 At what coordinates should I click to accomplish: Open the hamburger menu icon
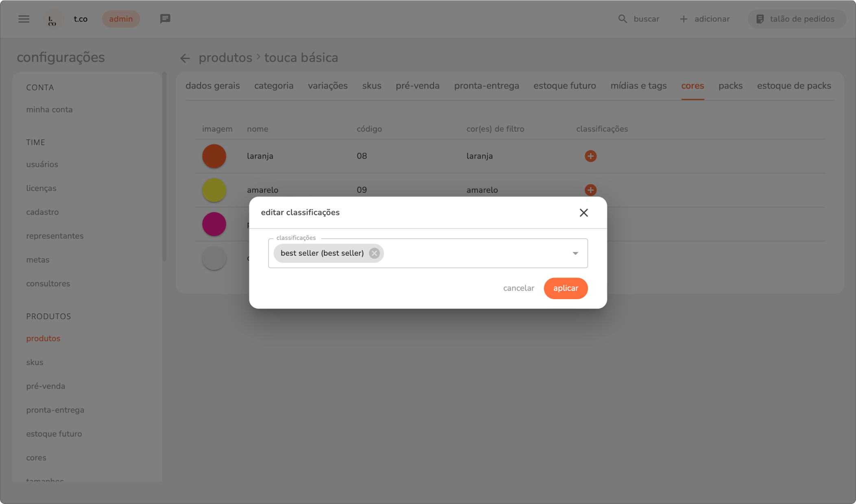tap(24, 19)
